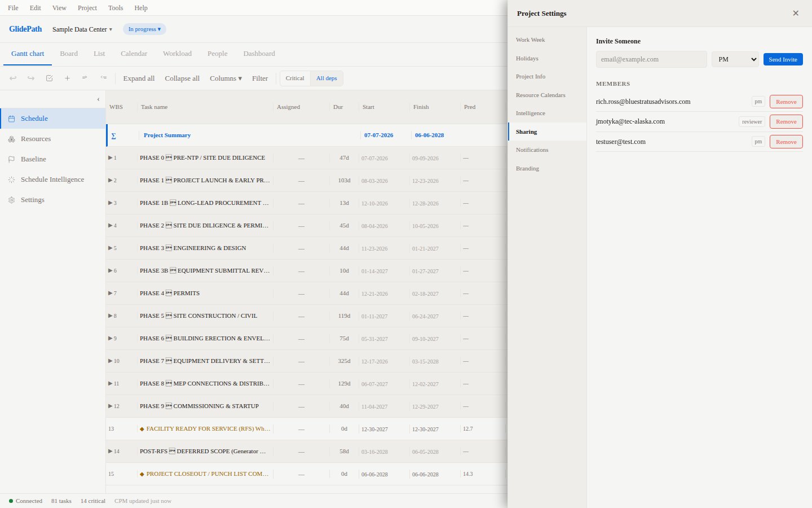Image resolution: width=812 pixels, height=508 pixels.
Task: Click the Baseline flag icon in the sidebar
Action: click(x=11, y=159)
